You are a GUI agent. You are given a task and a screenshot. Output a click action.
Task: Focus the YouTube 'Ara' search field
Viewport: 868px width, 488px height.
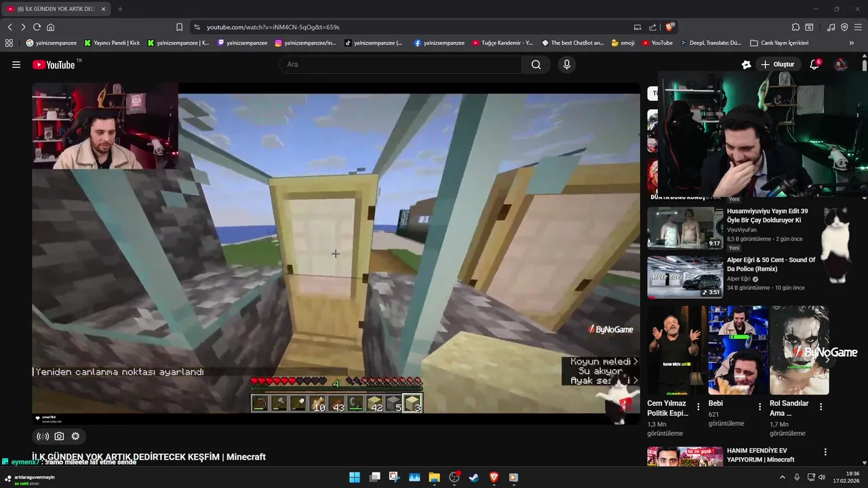pyautogui.click(x=401, y=64)
